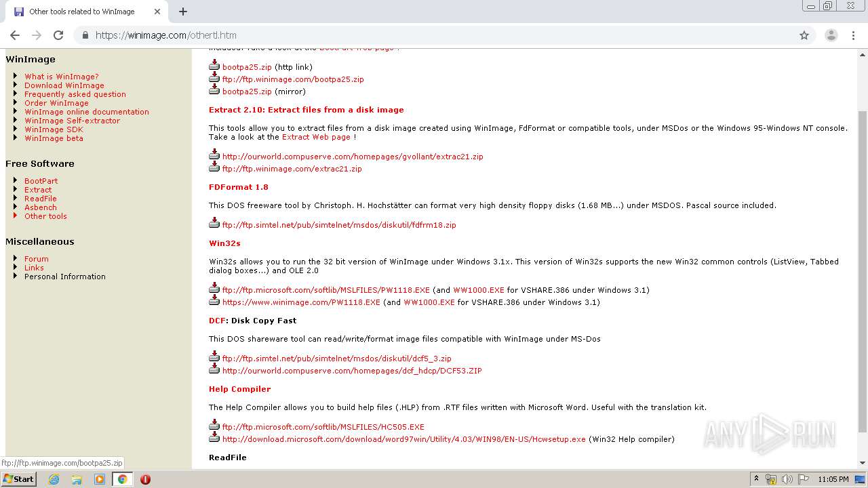This screenshot has width=868, height=488.
Task: Open 'Frequently asked question' sidebar link
Action: coord(75,94)
